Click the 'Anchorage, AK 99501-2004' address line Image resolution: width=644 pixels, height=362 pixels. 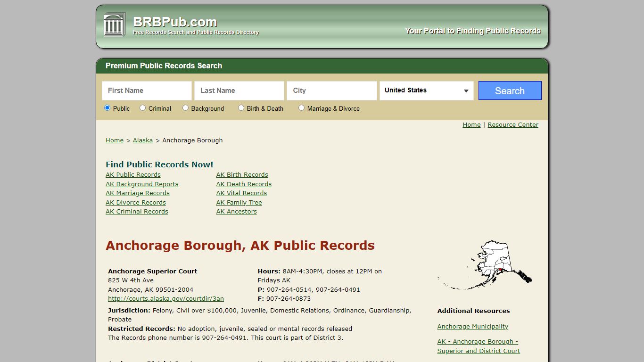[x=150, y=290]
